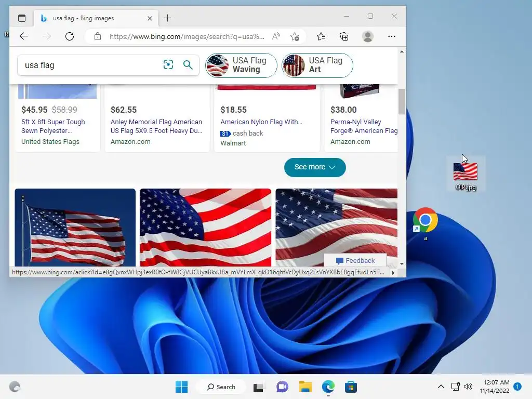The width and height of the screenshot is (532, 399).
Task: Click the magnifier search icon
Action: tap(188, 64)
